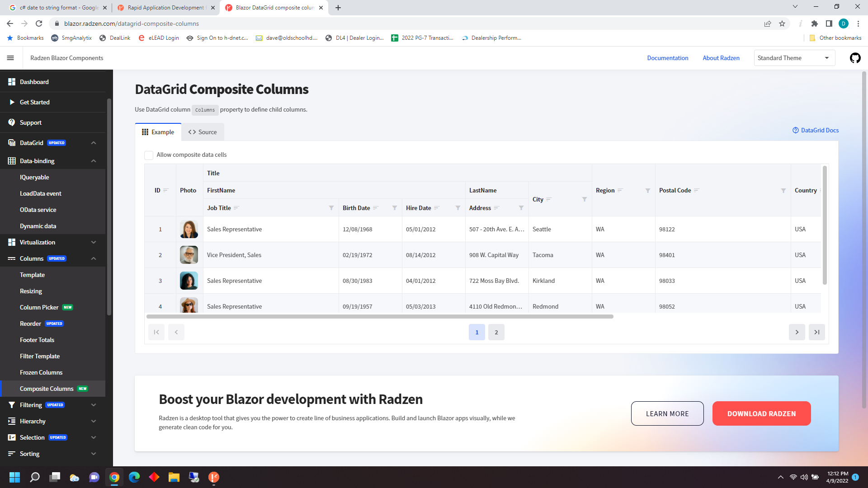Screen dimensions: 868x488
Task: Collapse the DataGrid sidebar section
Action: (94, 143)
